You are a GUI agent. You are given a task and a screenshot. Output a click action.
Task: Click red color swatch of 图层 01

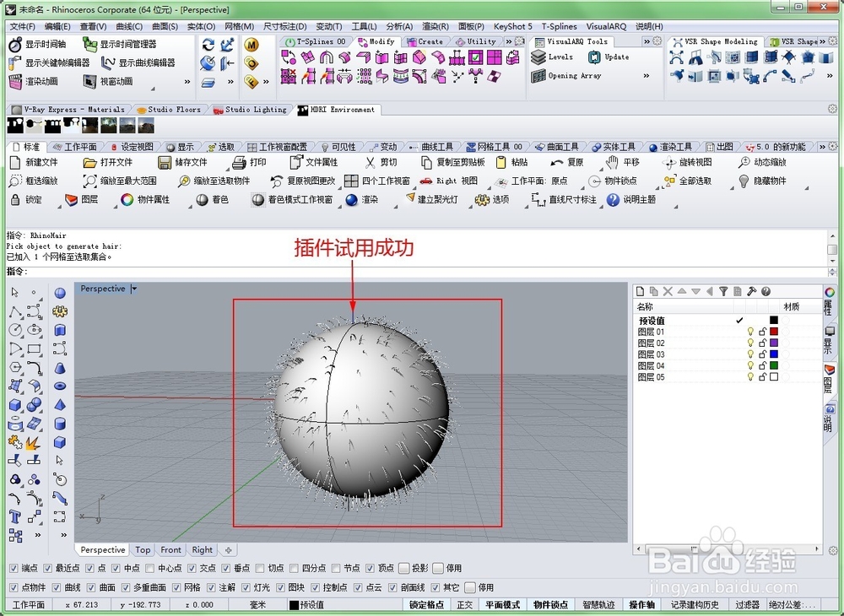point(773,332)
